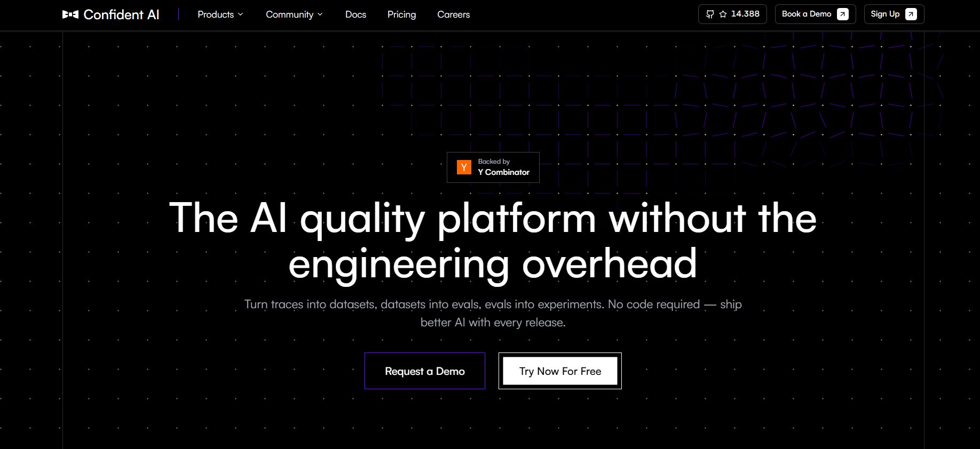The width and height of the screenshot is (980, 449).
Task: Visit the Careers page
Action: click(454, 14)
